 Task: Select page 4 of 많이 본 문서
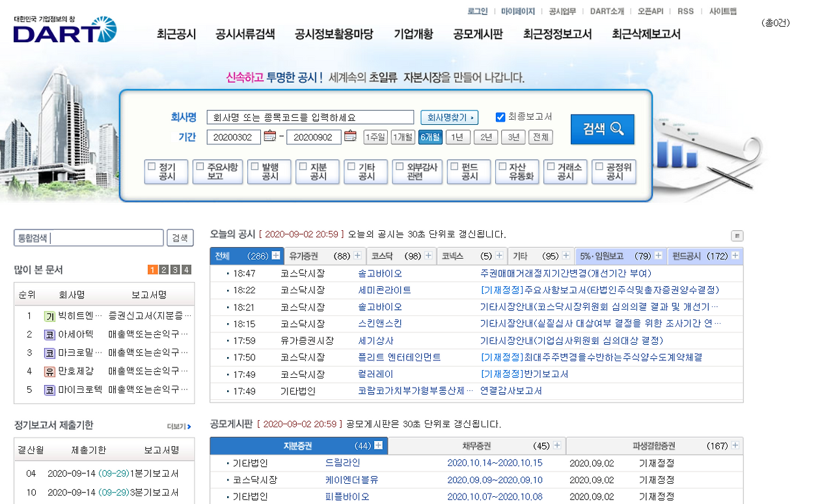point(186,270)
